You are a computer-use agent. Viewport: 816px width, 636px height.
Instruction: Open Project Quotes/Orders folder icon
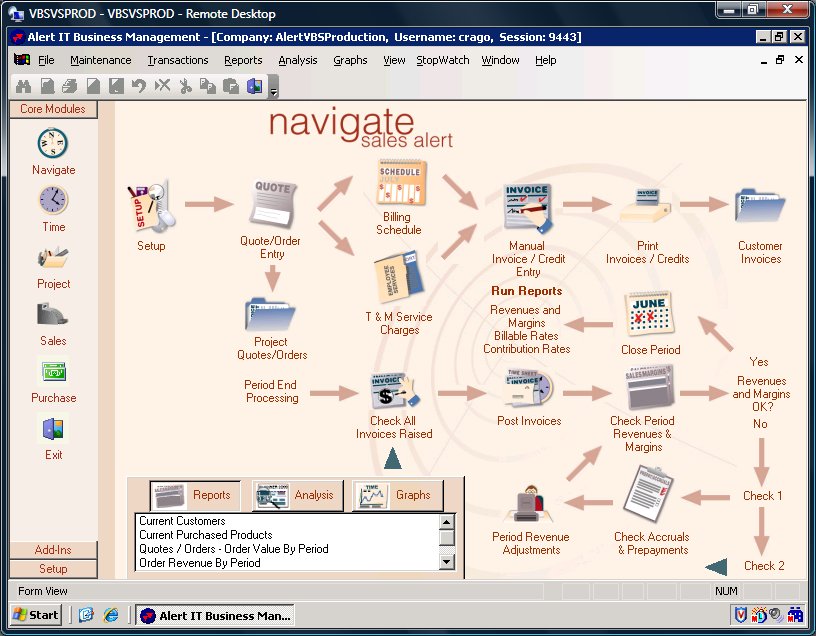(x=270, y=314)
